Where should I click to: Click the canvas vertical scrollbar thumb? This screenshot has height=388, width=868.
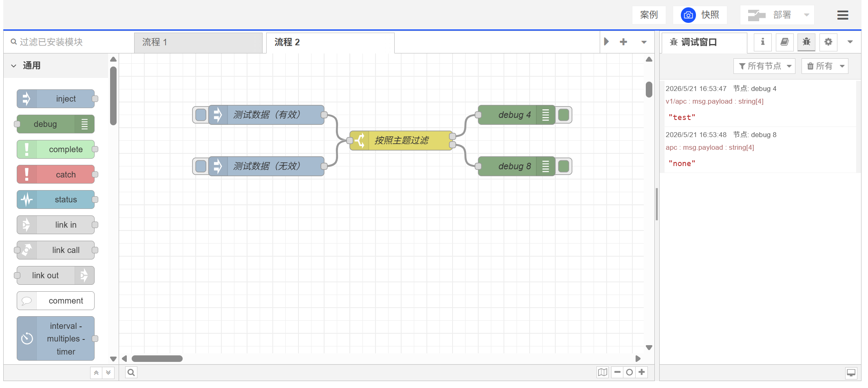click(x=649, y=90)
